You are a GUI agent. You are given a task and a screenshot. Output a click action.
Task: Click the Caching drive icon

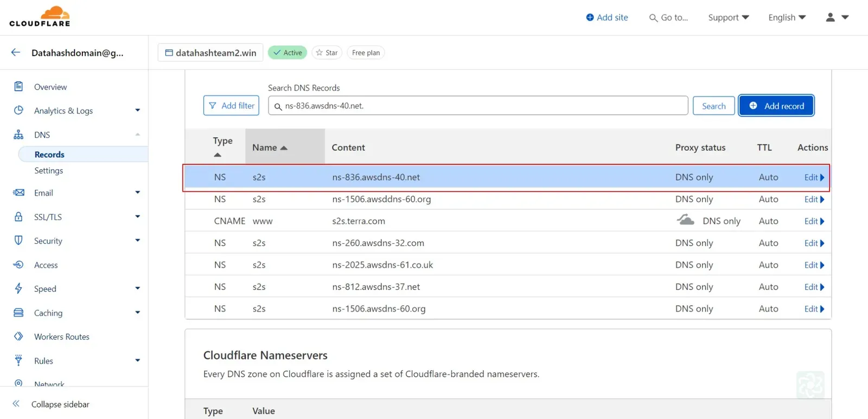(18, 313)
